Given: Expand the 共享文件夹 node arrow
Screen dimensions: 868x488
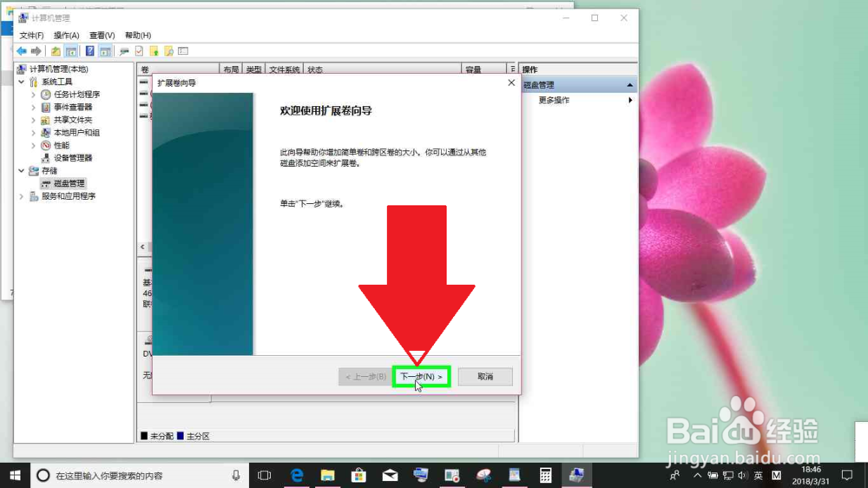Looking at the screenshot, I should click(33, 120).
